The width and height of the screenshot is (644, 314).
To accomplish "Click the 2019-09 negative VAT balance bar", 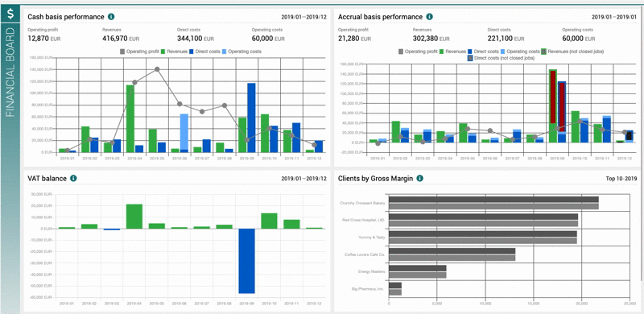I will pos(247,261).
